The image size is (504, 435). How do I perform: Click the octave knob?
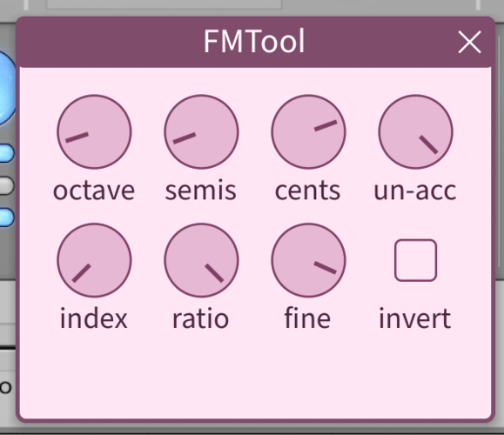(x=94, y=131)
